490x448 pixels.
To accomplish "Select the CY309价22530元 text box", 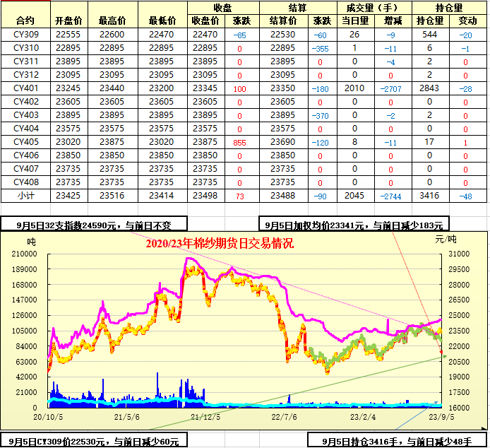I will point(94,442).
